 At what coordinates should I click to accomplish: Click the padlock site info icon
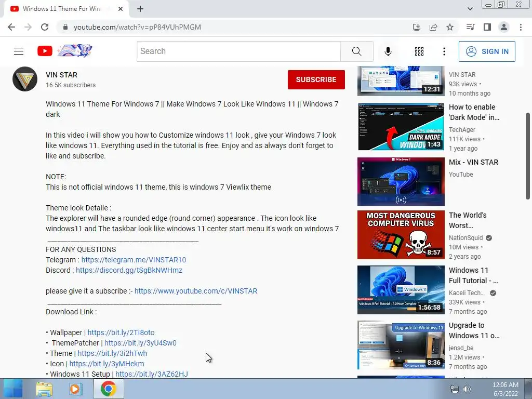click(x=65, y=27)
